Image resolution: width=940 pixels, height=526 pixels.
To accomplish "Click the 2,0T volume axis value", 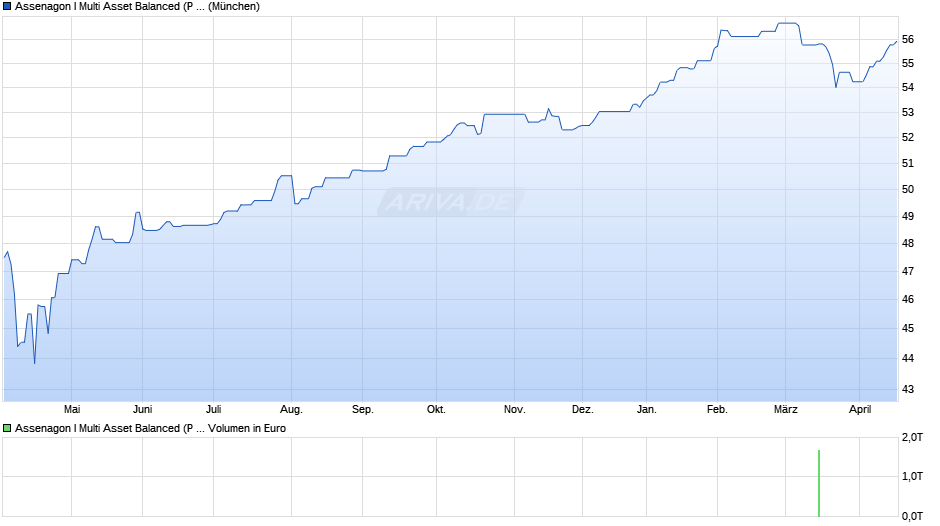I will pyautogui.click(x=912, y=438).
